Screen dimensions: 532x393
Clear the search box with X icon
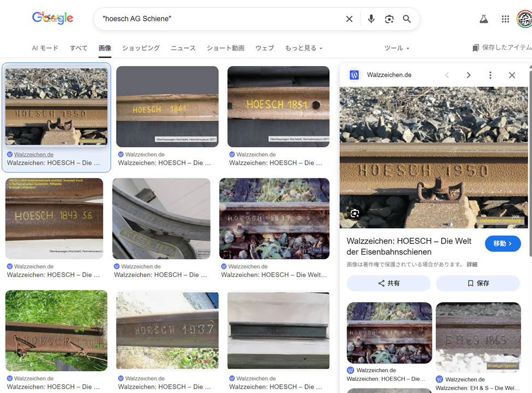pos(349,19)
